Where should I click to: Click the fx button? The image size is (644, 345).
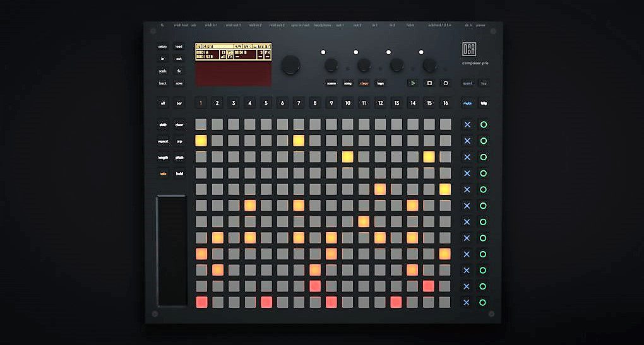[x=179, y=71]
